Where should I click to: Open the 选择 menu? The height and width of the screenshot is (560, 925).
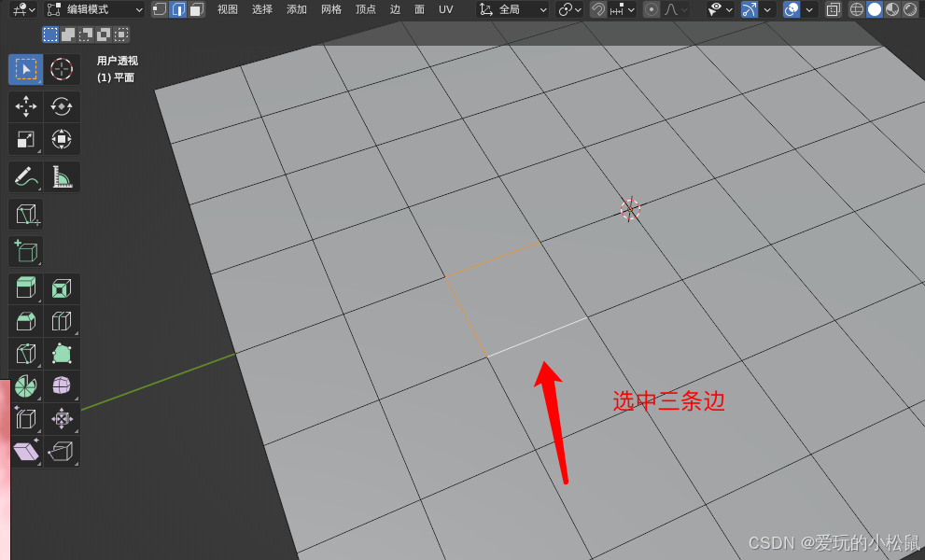pyautogui.click(x=262, y=9)
